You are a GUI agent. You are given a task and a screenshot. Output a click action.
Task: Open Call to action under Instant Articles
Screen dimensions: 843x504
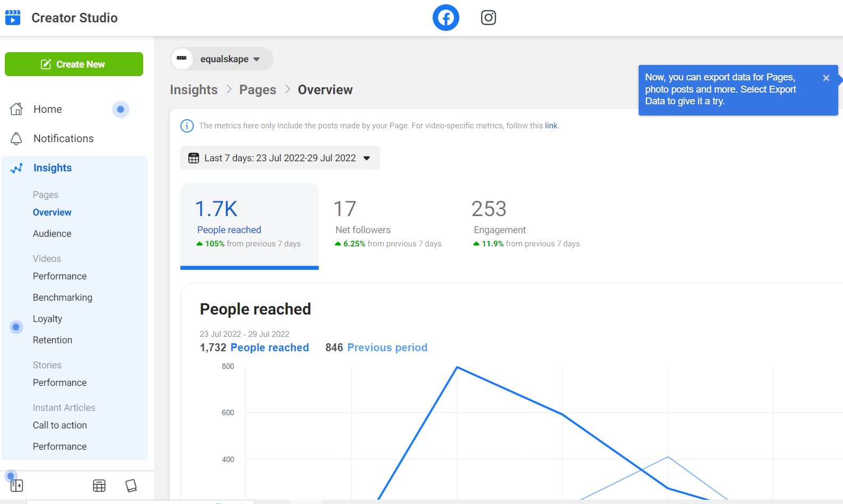[x=60, y=425]
